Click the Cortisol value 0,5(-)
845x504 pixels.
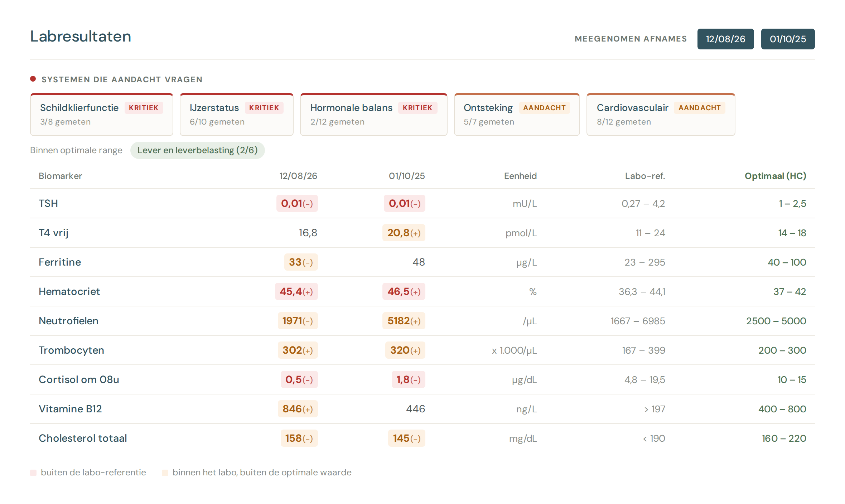point(299,379)
